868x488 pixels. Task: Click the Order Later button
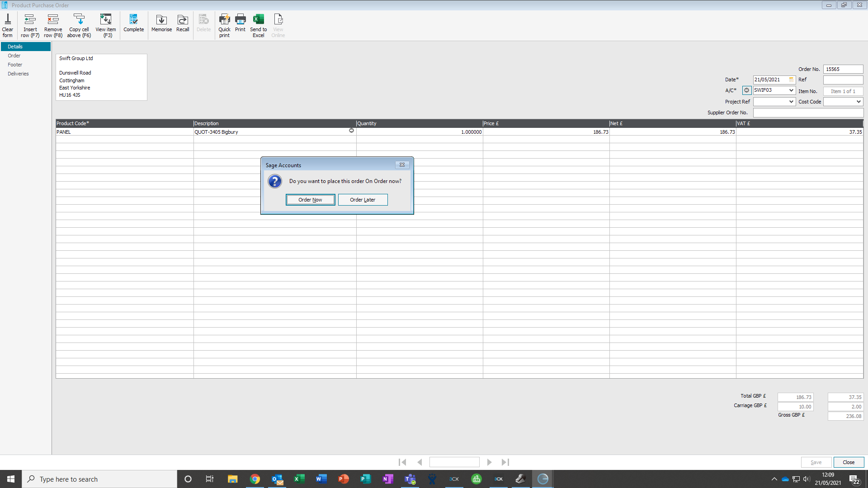pyautogui.click(x=363, y=200)
